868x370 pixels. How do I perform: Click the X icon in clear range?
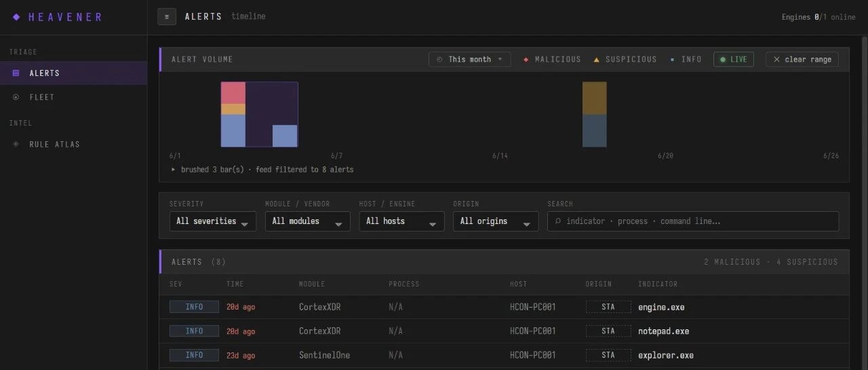[x=777, y=60]
